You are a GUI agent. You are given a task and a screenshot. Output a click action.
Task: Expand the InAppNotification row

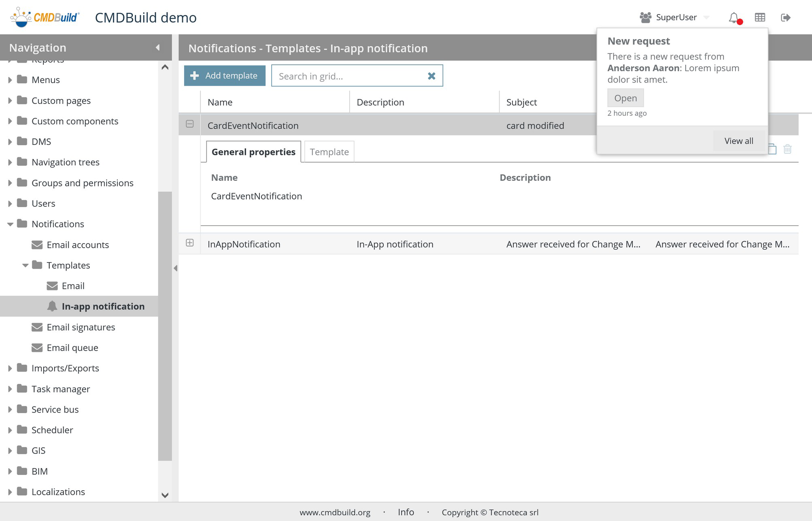tap(189, 243)
